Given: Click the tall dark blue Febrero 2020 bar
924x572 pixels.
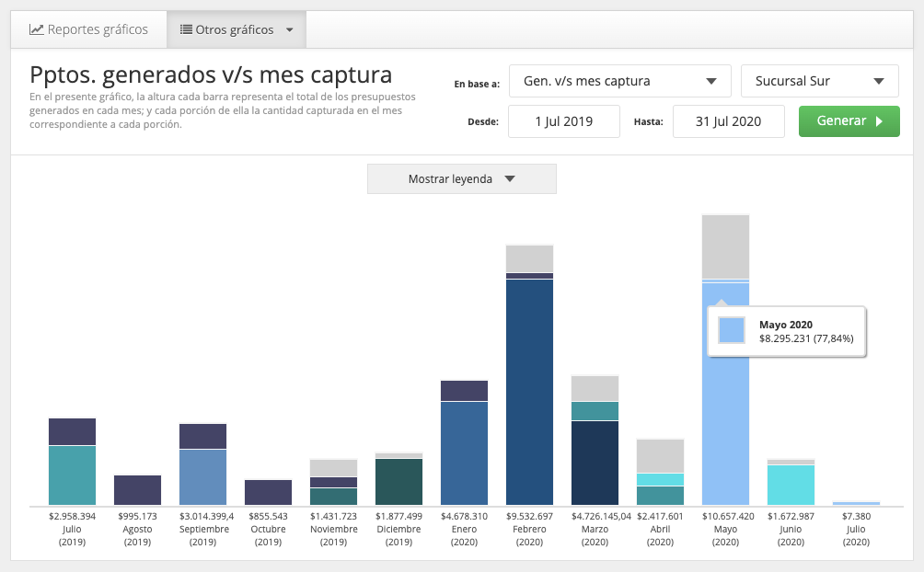Looking at the screenshot, I should pos(529,392).
